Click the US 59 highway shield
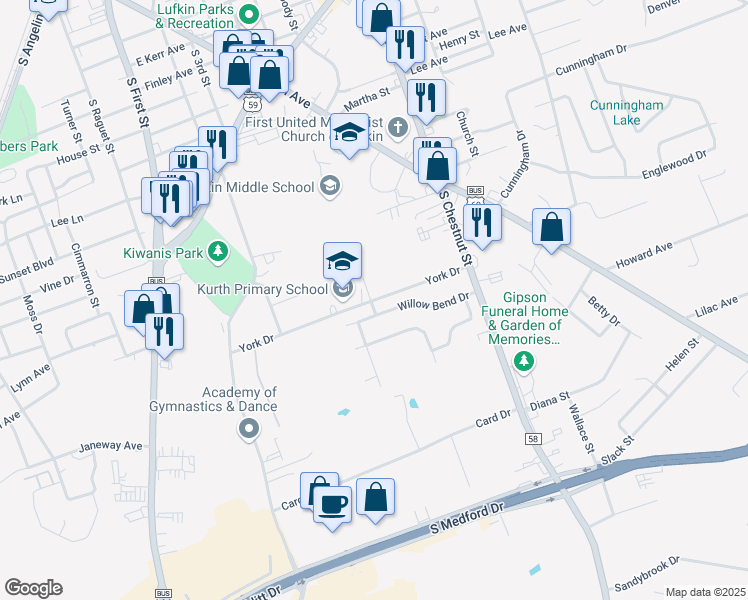Screen dimensions: 748x600 click(252, 103)
